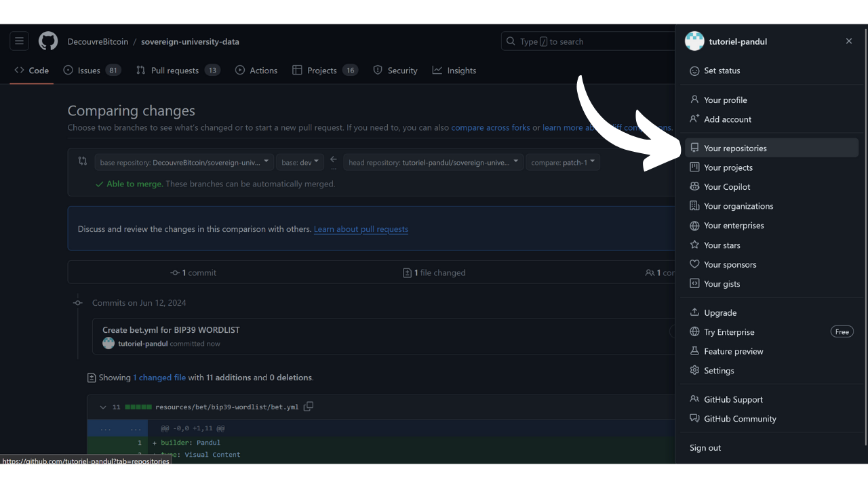Click the swap branches compare icon

pos(83,161)
